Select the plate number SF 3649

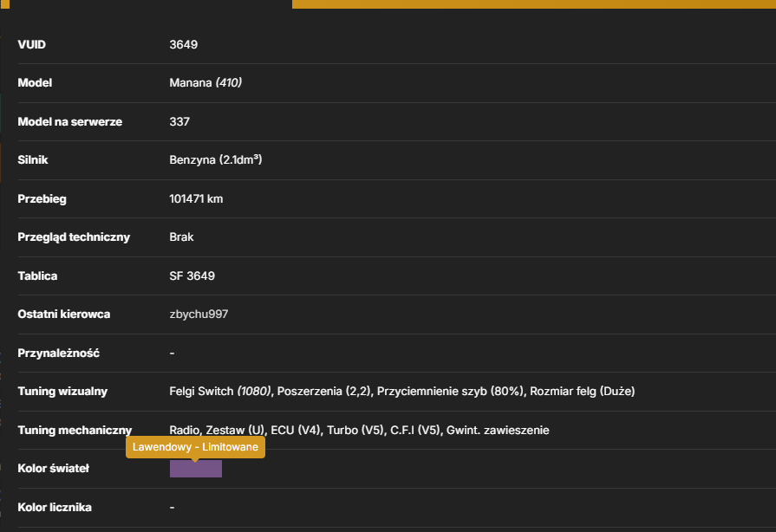click(192, 276)
